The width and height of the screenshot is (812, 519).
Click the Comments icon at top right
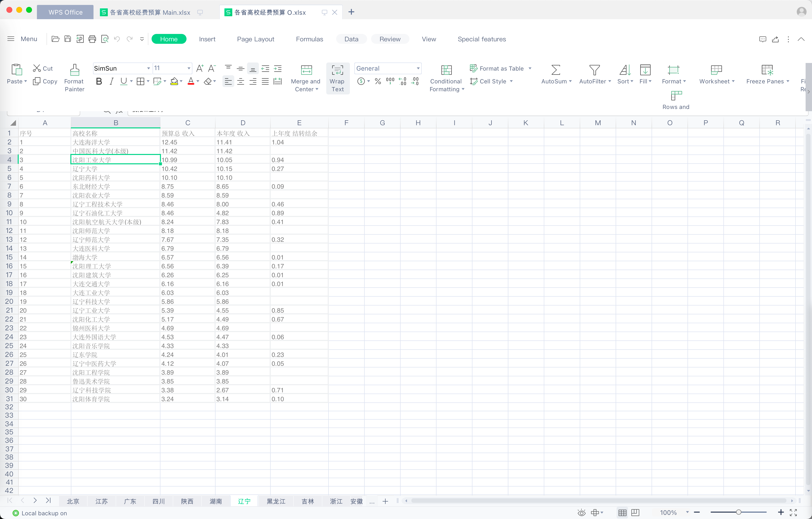[763, 39]
